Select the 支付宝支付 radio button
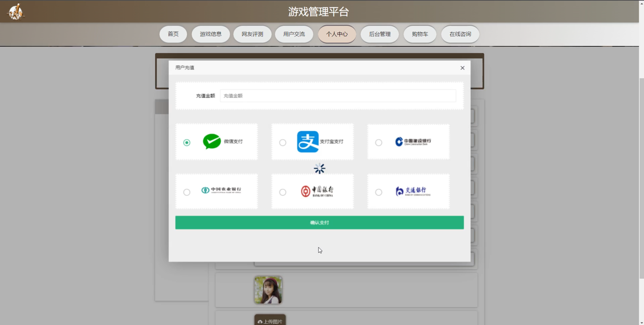 point(283,142)
